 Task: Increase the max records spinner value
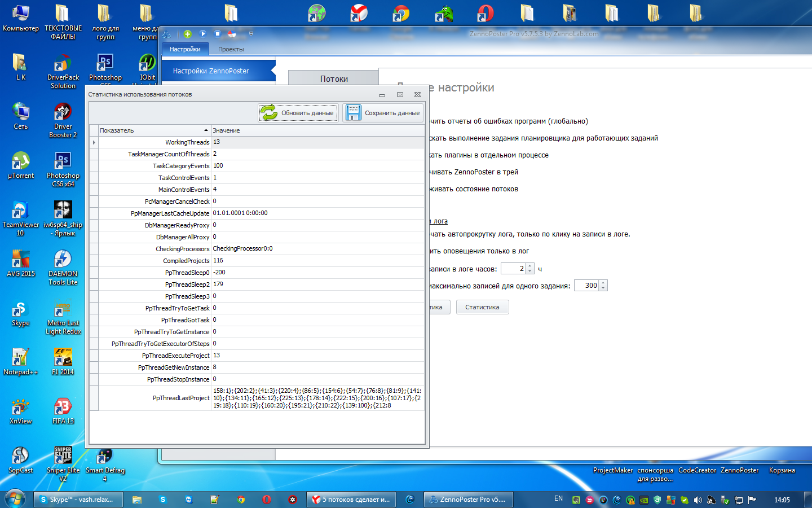pyautogui.click(x=603, y=283)
